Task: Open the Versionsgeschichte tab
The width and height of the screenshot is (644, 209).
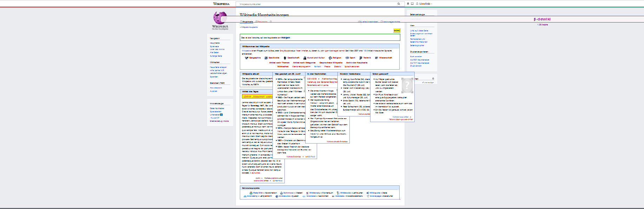Action: (x=390, y=22)
